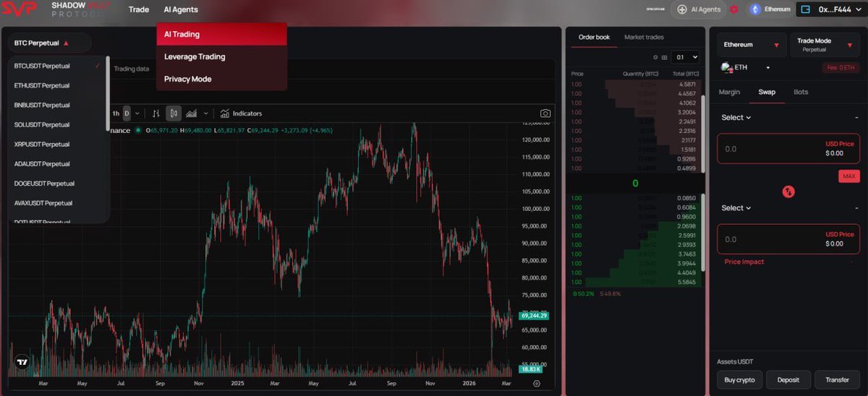Click the Transfer button
This screenshot has width=868, height=396.
coord(837,379)
